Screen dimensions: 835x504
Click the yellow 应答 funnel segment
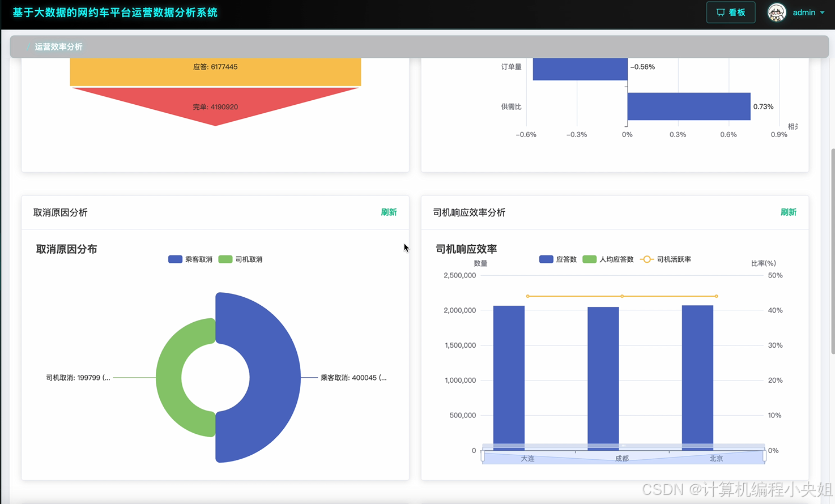[x=215, y=72]
